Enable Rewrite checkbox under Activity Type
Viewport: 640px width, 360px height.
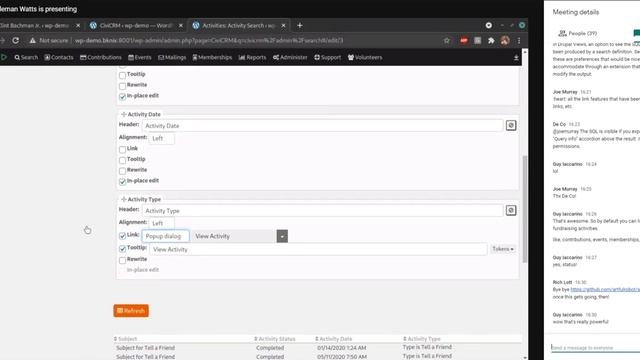point(122,260)
